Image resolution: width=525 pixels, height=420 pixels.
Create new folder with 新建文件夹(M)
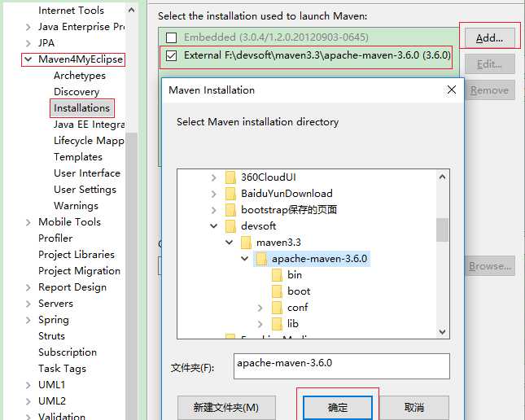pyautogui.click(x=226, y=407)
